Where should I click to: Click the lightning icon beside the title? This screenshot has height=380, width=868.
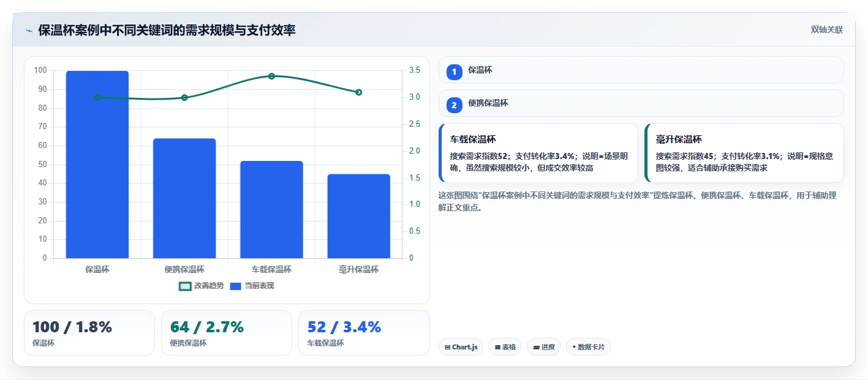[29, 31]
